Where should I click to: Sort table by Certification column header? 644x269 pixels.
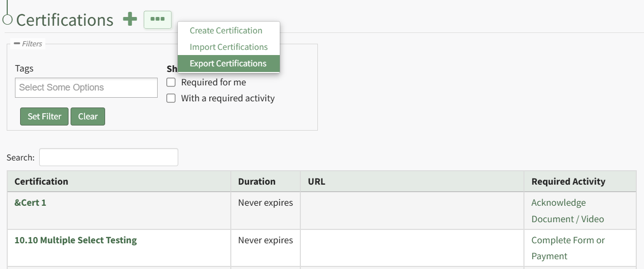point(41,182)
